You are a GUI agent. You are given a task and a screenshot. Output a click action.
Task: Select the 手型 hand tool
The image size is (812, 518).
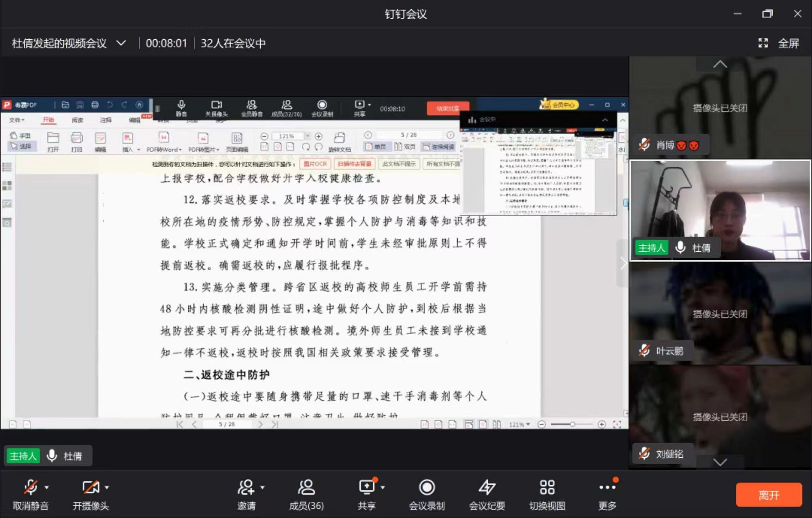tap(20, 136)
